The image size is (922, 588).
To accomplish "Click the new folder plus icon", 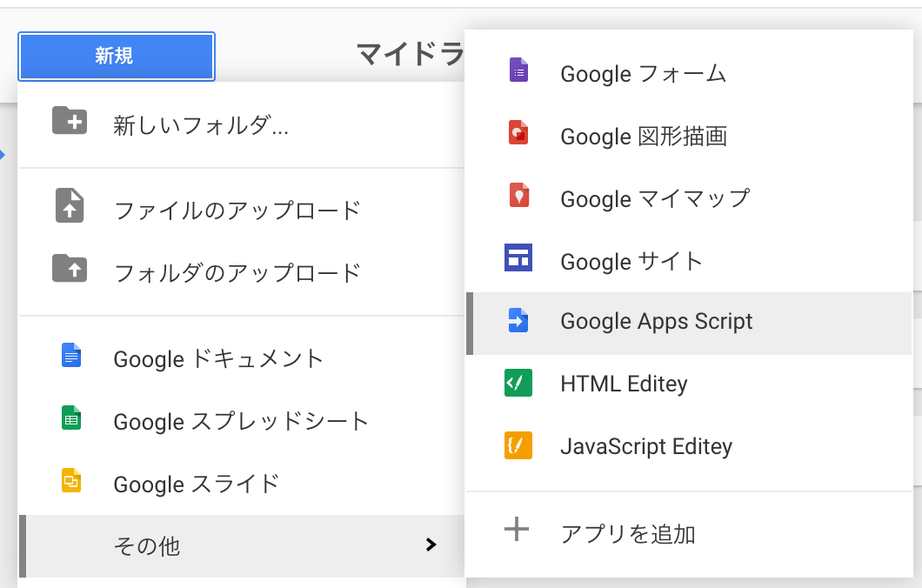I will click(70, 121).
